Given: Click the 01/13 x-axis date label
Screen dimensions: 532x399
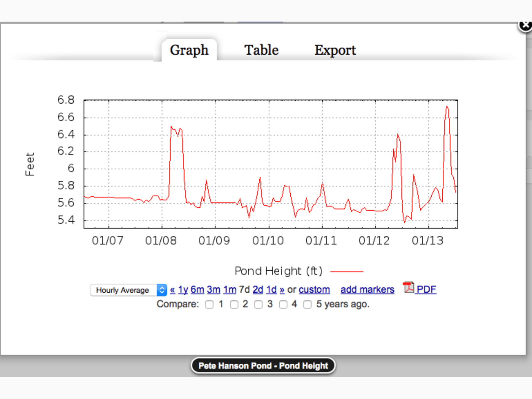Looking at the screenshot, I should [427, 241].
